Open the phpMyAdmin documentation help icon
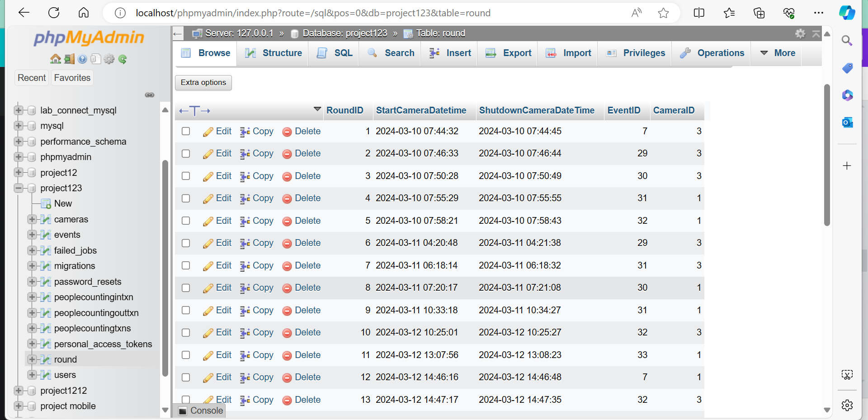Screen dimensions: 868x420 tap(82, 59)
